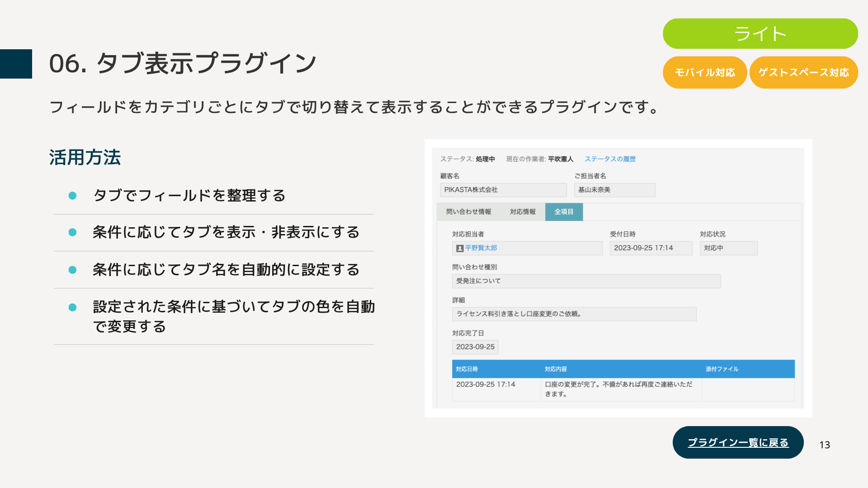This screenshot has width=868, height=488.
Task: Open the 問い合わせ情報 tab
Action: click(468, 212)
